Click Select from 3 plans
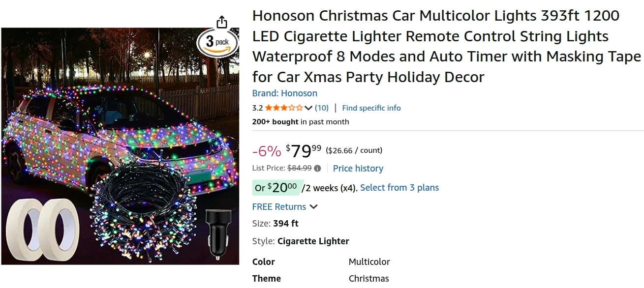Viewport: 644px width, 288px height. [x=399, y=187]
